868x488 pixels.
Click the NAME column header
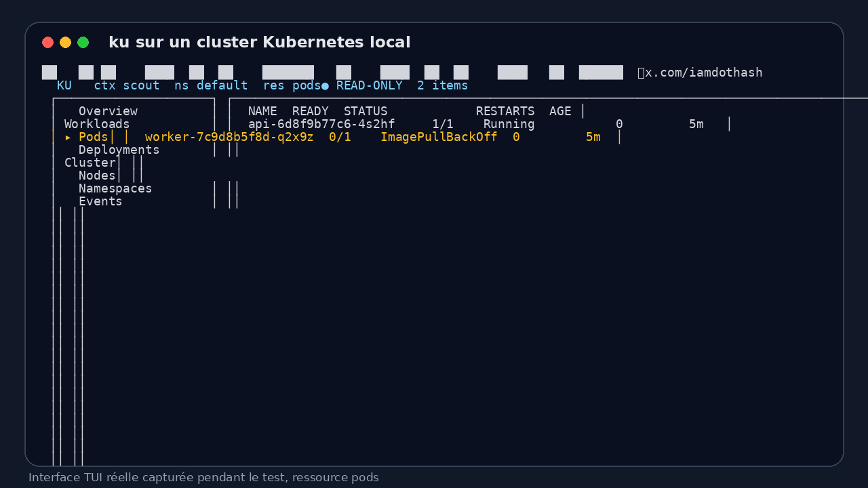pos(262,111)
